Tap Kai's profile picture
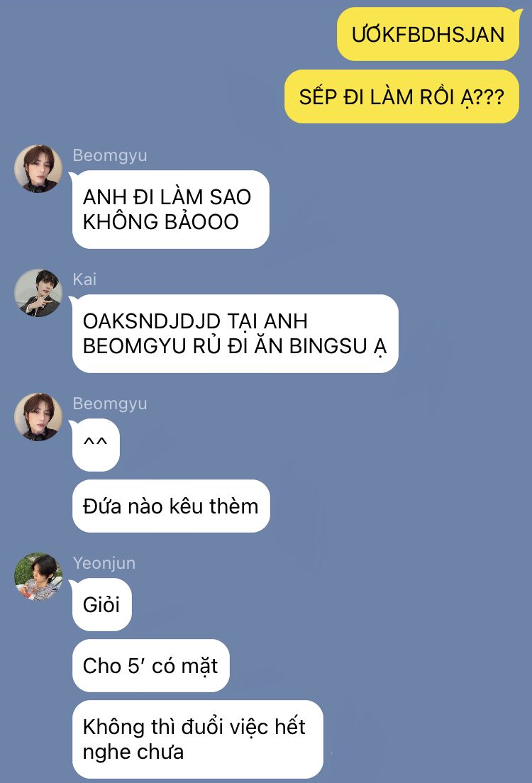532x783 pixels. (x=38, y=293)
